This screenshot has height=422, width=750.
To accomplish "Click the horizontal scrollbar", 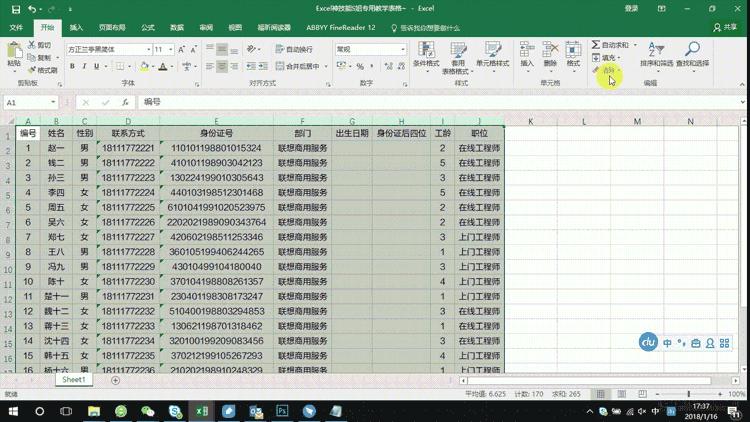I will coord(589,381).
